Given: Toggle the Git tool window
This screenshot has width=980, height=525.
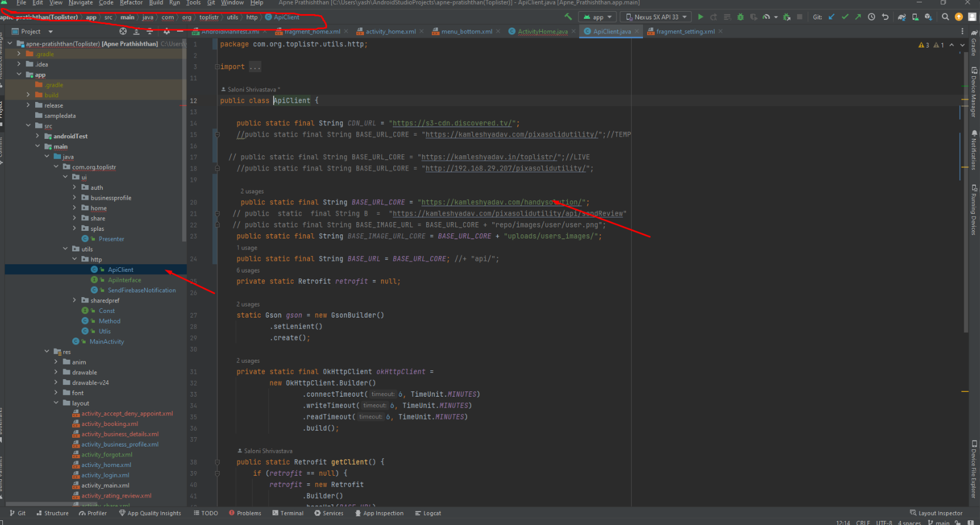Looking at the screenshot, I should point(18,513).
